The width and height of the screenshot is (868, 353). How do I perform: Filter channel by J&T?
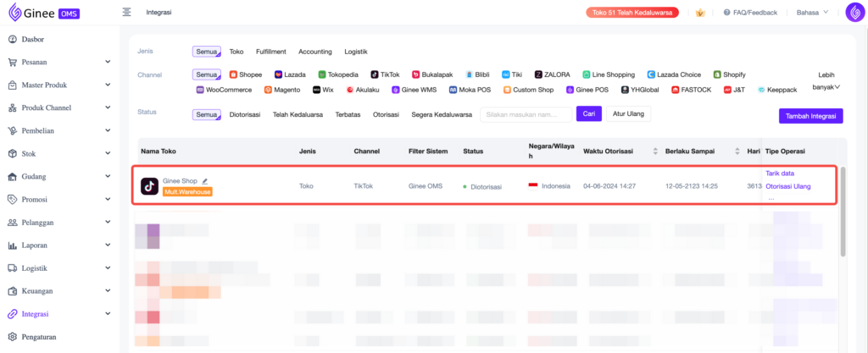pos(735,90)
